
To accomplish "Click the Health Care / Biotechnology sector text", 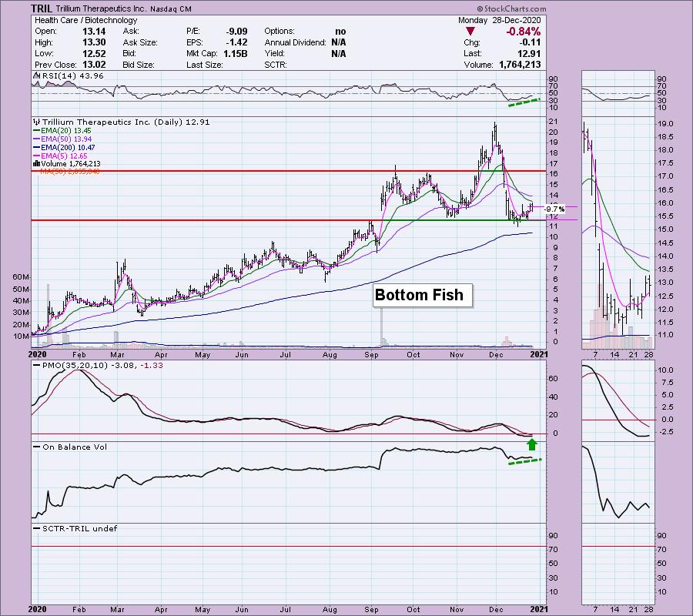I will pos(85,20).
